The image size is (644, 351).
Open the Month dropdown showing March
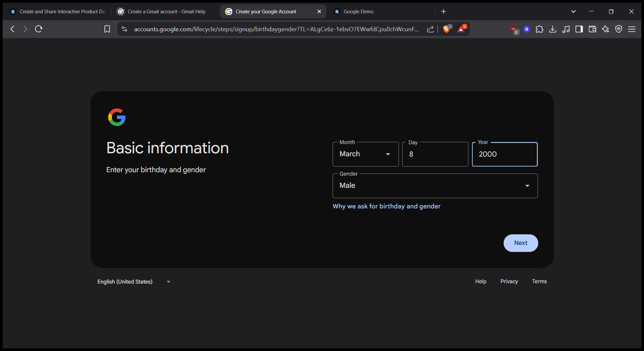(366, 154)
